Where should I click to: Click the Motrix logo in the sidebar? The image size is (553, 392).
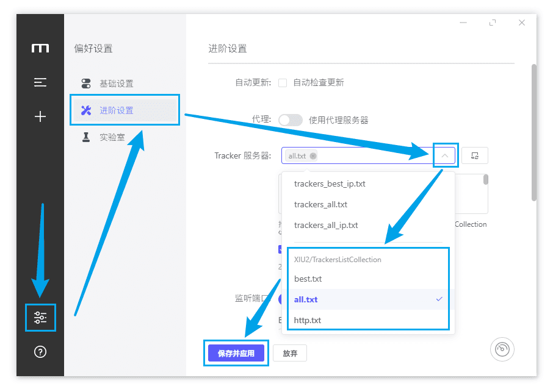tap(40, 49)
